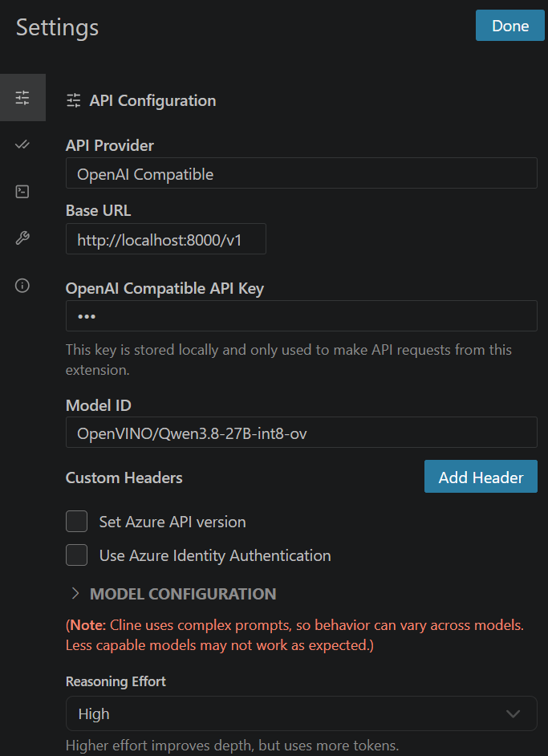The image size is (548, 756).
Task: Expand the MODEL CONFIGURATION section
Action: (173, 594)
